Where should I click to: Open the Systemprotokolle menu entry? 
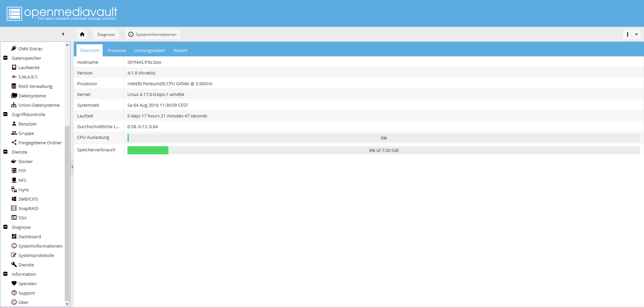[x=36, y=255]
